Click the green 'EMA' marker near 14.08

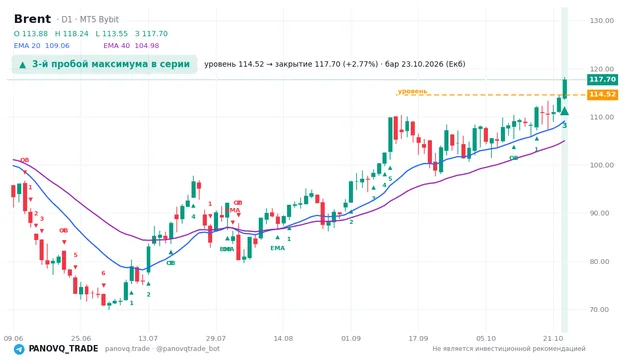coord(278,248)
